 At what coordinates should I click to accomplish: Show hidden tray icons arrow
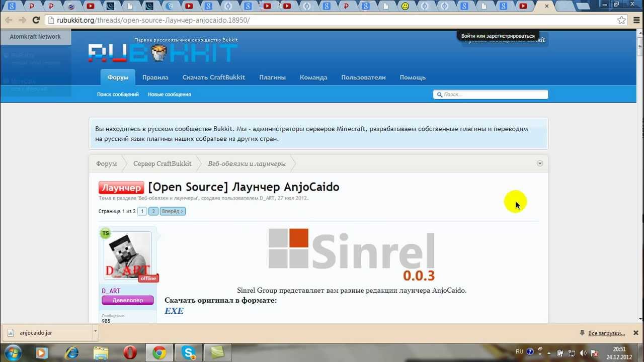click(549, 352)
